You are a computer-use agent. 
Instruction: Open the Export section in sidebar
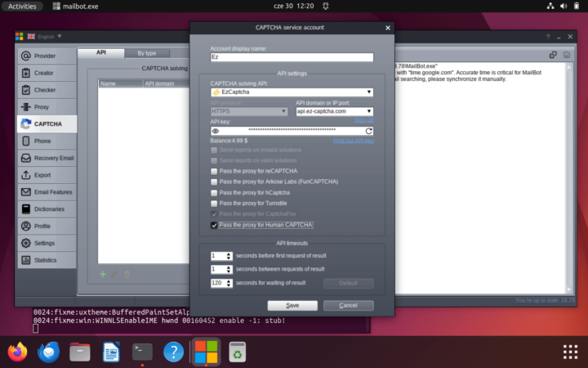(47, 175)
